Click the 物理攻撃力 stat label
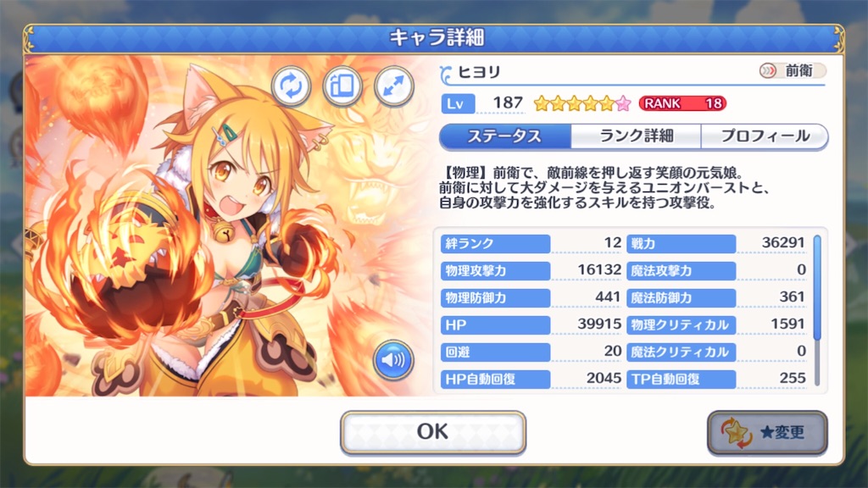 pos(495,270)
